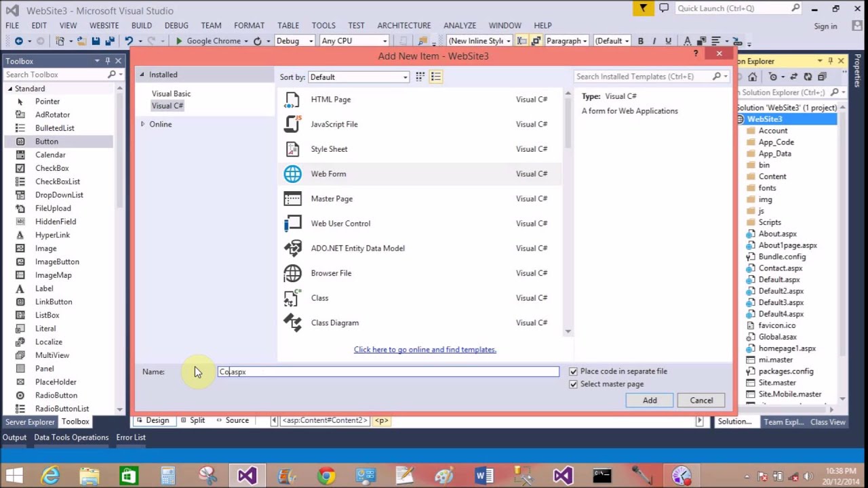Open Internet Explorer from the taskbar
The width and height of the screenshot is (868, 488).
point(51,476)
